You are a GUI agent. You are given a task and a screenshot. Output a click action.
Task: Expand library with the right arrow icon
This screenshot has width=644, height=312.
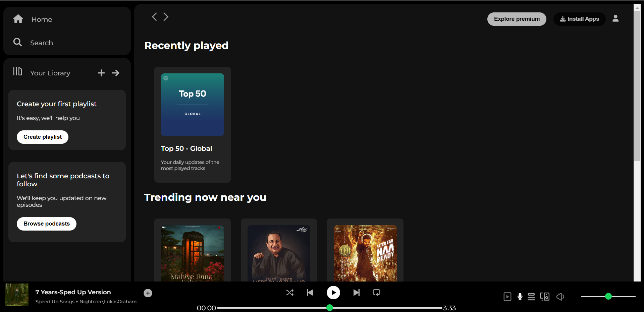(116, 73)
